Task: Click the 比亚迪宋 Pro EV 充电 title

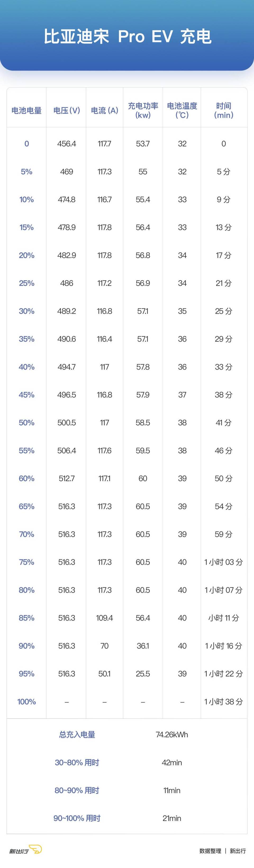Action: click(127, 37)
